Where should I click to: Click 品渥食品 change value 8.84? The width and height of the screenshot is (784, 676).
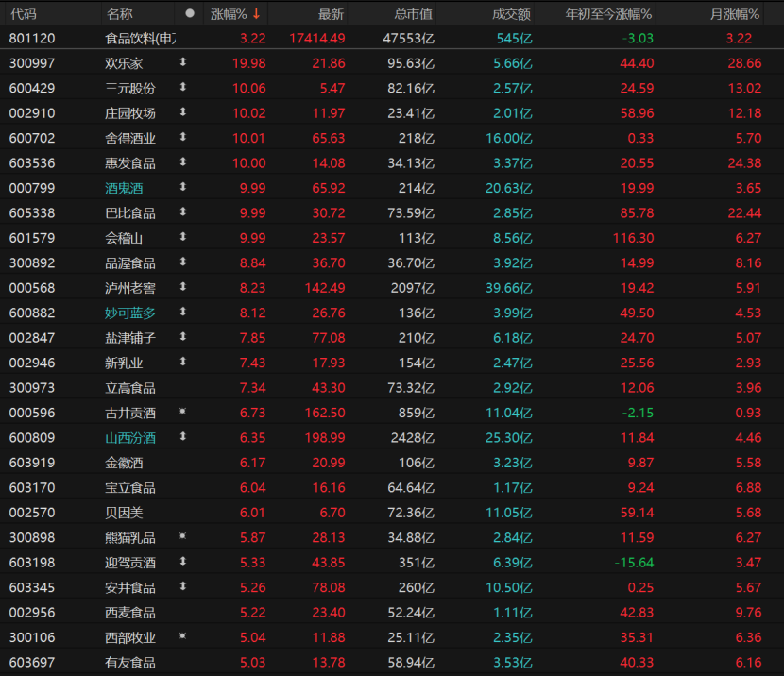click(x=252, y=263)
